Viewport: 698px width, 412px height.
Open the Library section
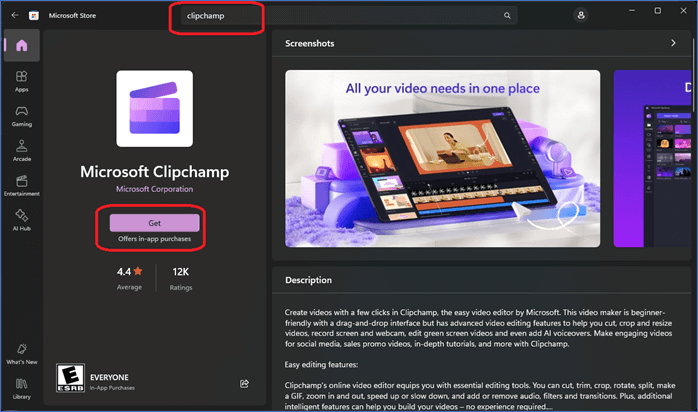pyautogui.click(x=21, y=389)
